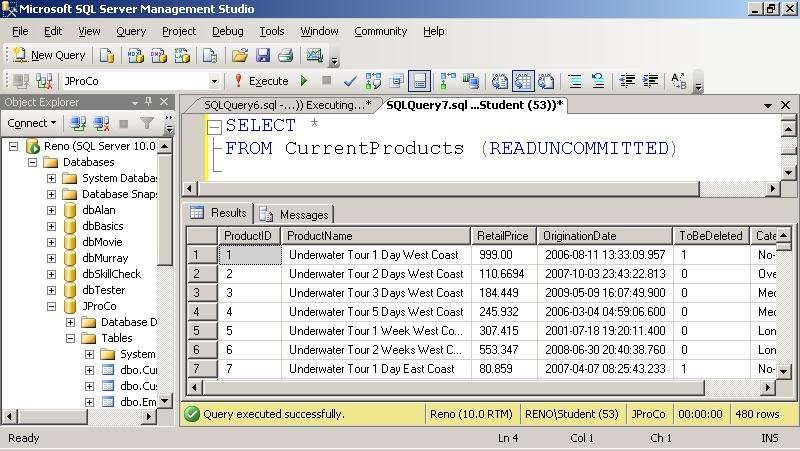Open the Query menu
The width and height of the screenshot is (800, 451).
131,31
